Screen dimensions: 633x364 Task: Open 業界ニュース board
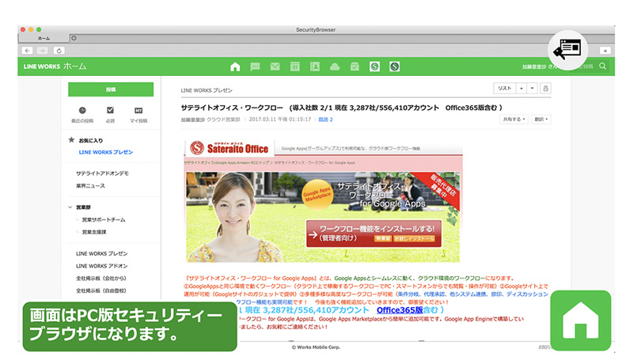(90, 186)
